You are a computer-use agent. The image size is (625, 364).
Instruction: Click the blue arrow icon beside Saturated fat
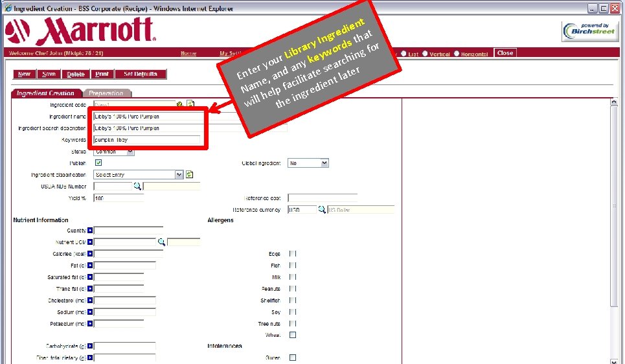pos(90,277)
